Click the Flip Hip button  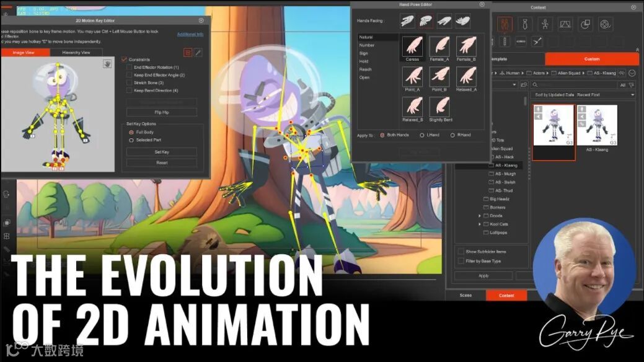161,112
